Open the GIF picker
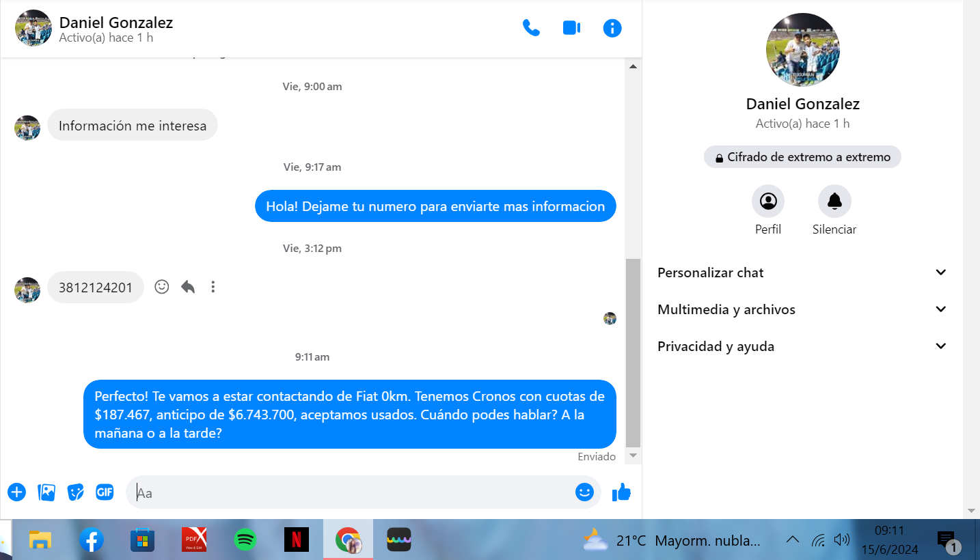 (x=105, y=492)
